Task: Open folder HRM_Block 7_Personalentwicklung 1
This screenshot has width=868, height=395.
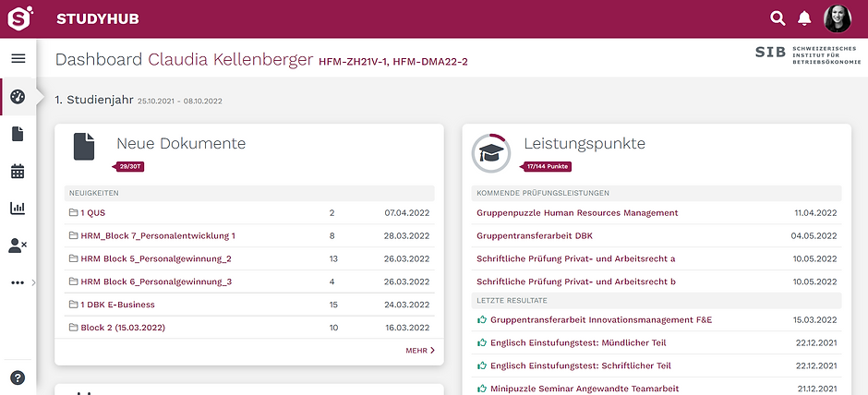Action: point(158,235)
